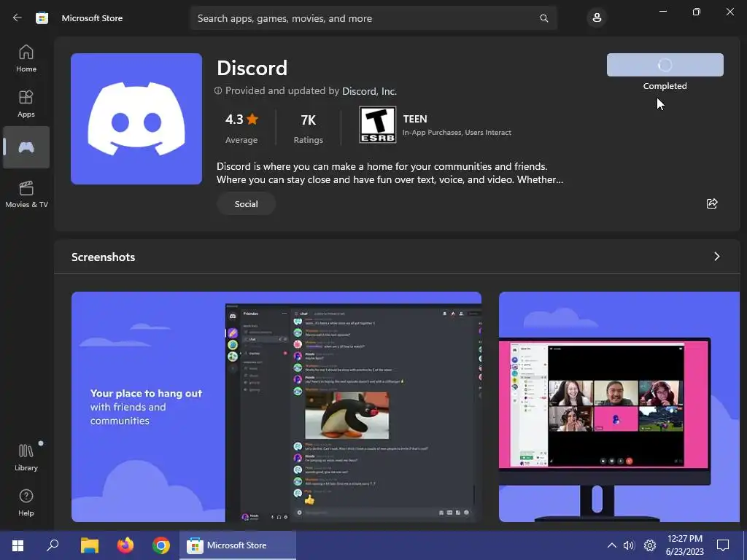747x560 pixels.
Task: Open Home in the sidebar
Action: coord(26,58)
